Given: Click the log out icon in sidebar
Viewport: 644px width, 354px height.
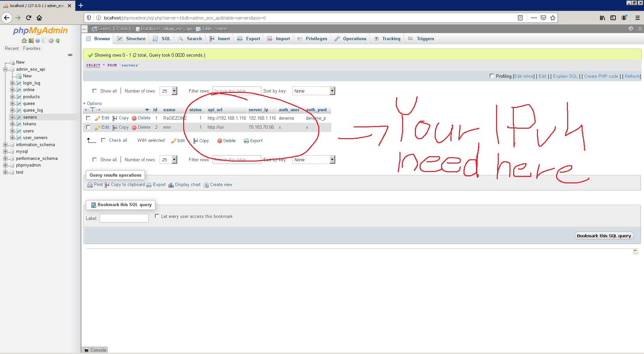Looking at the screenshot, I should 31,41.
